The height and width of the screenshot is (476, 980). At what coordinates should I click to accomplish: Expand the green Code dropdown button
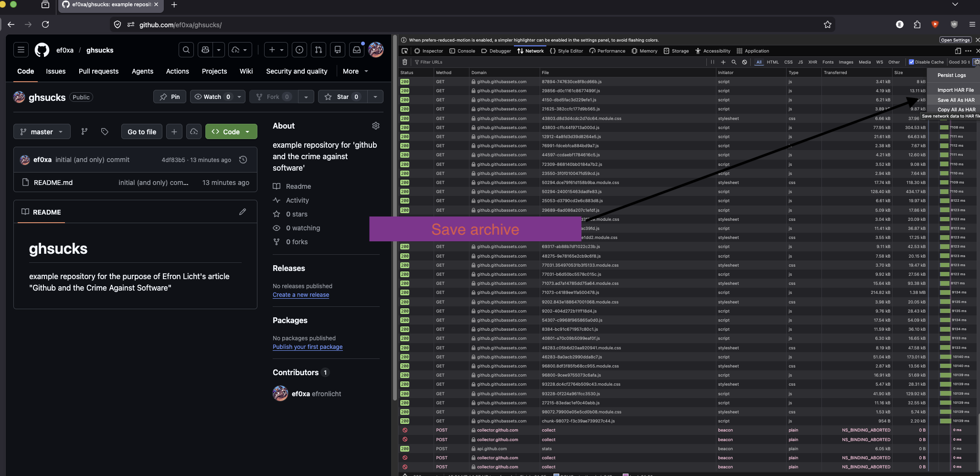pyautogui.click(x=231, y=131)
